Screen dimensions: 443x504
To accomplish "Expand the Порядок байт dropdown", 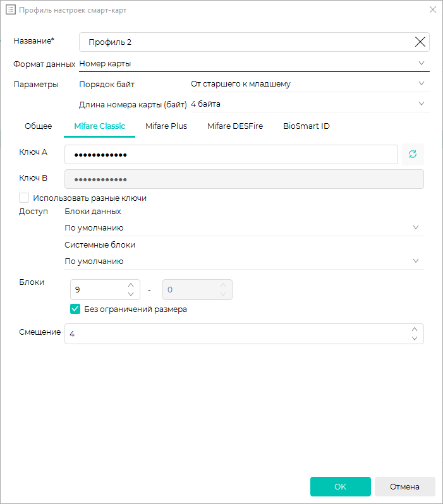I will pyautogui.click(x=310, y=84).
